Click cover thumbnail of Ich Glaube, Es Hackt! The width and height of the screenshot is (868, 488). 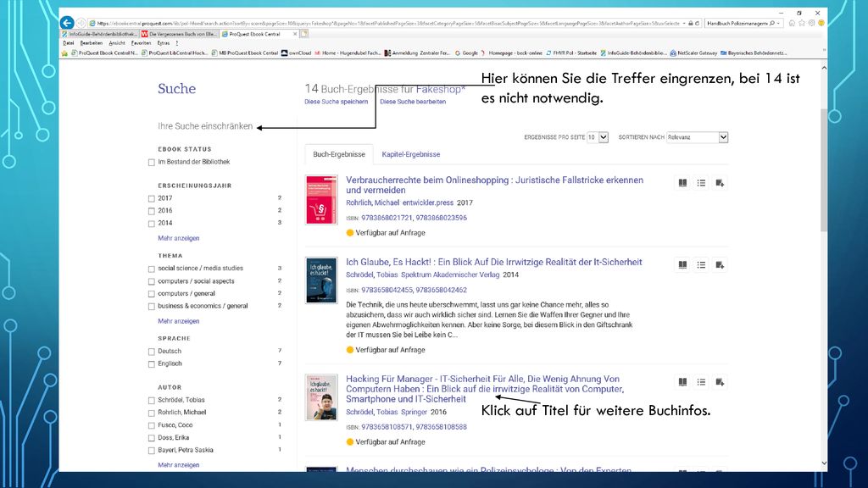pos(321,280)
